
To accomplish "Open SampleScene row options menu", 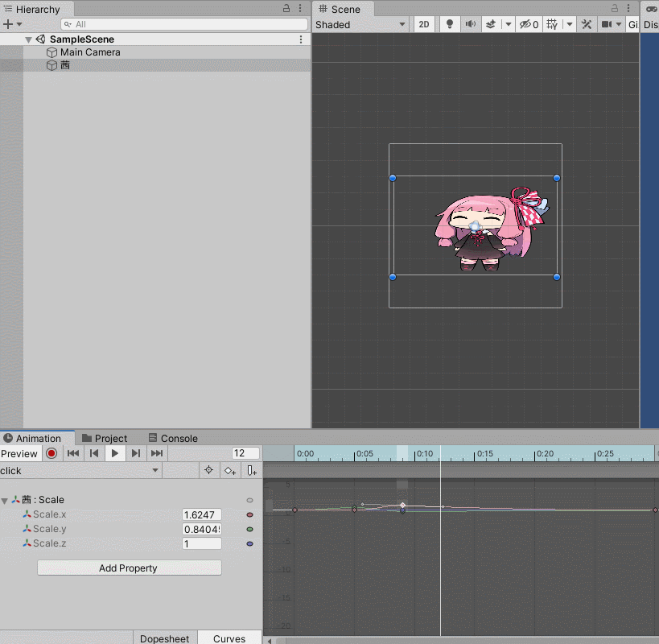I will (x=301, y=39).
